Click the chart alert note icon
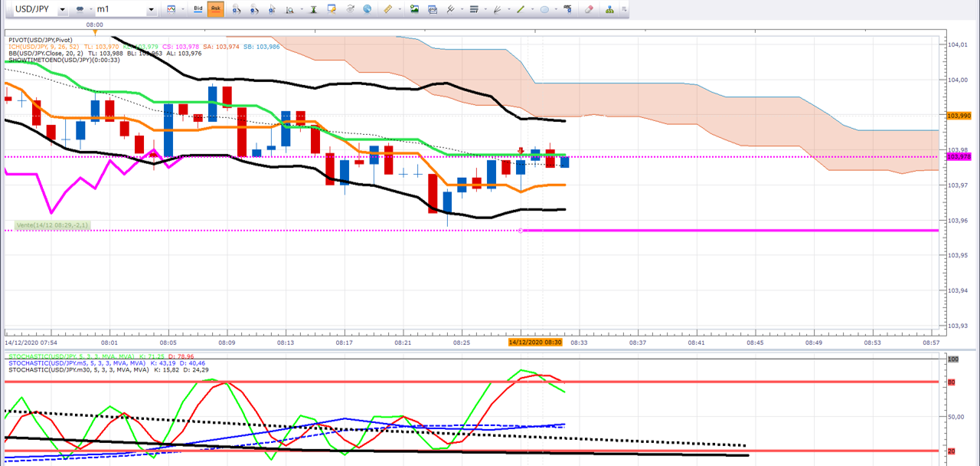This screenshot has height=466, width=980. 332,9
